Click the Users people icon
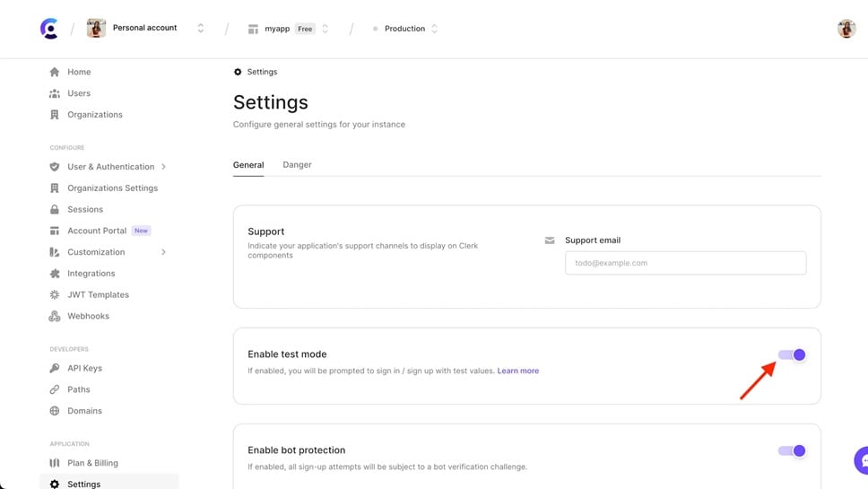 54,93
